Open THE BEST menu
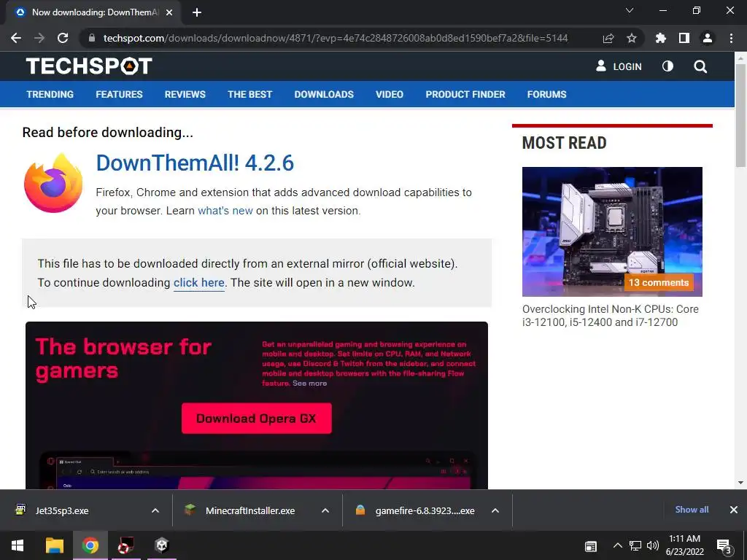747x560 pixels. (249, 94)
